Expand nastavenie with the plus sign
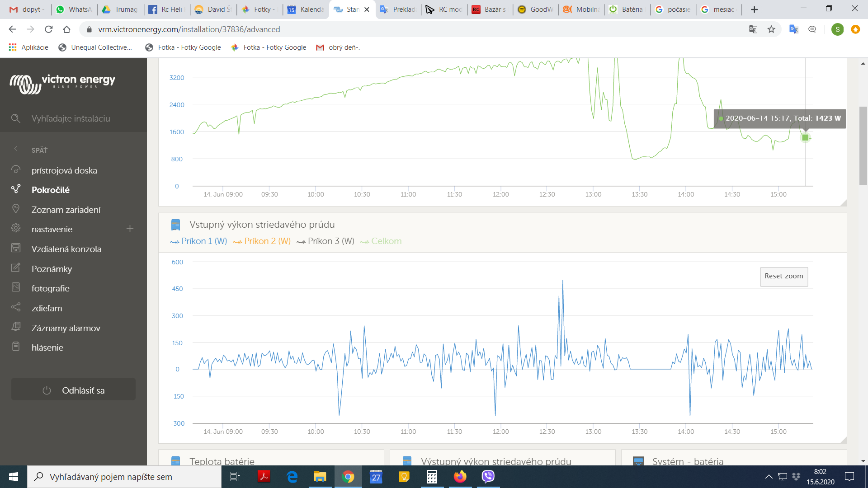Screen dimensions: 868x488 pyautogui.click(x=130, y=229)
